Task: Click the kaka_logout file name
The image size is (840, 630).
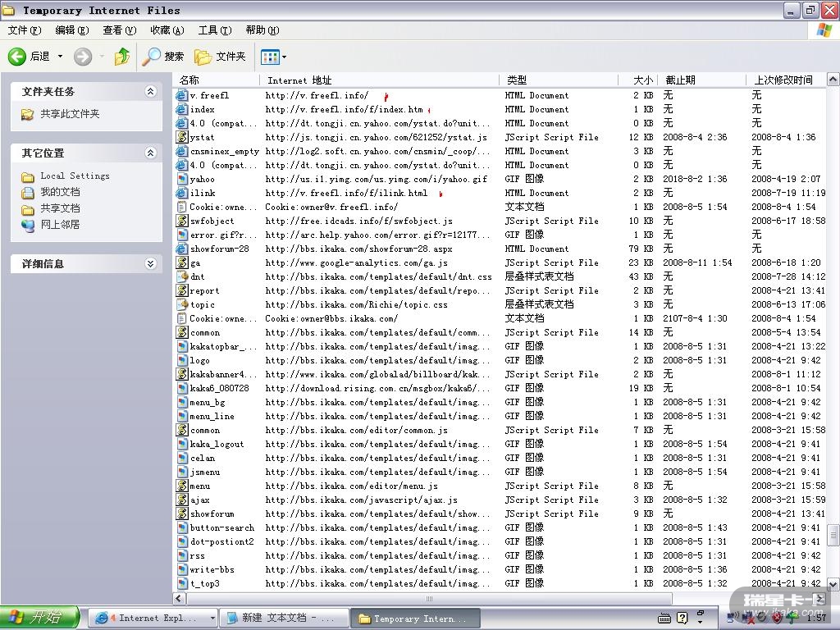Action: coord(217,444)
